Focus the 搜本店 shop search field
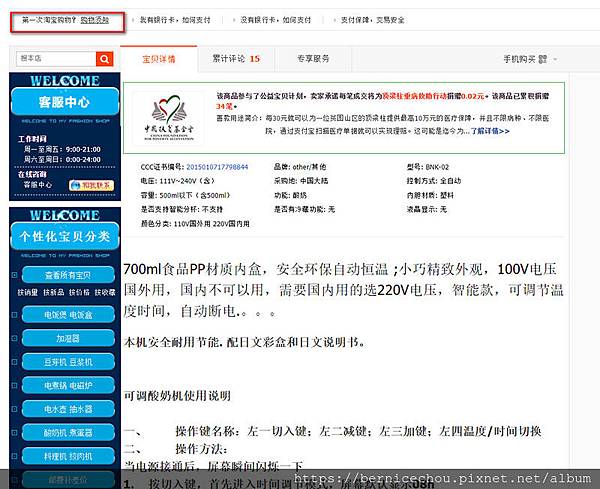Image resolution: width=600 pixels, height=489 pixels. coord(56,59)
